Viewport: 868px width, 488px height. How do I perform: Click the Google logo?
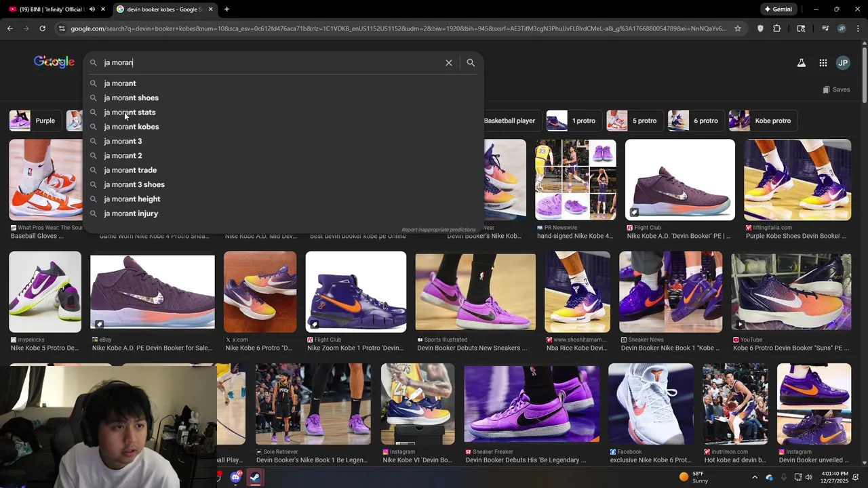tap(54, 62)
